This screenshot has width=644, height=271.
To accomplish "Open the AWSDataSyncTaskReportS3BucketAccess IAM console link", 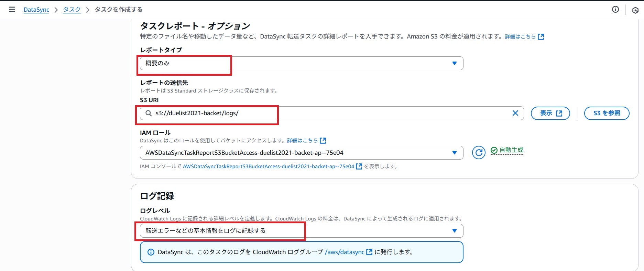I will tap(272, 166).
